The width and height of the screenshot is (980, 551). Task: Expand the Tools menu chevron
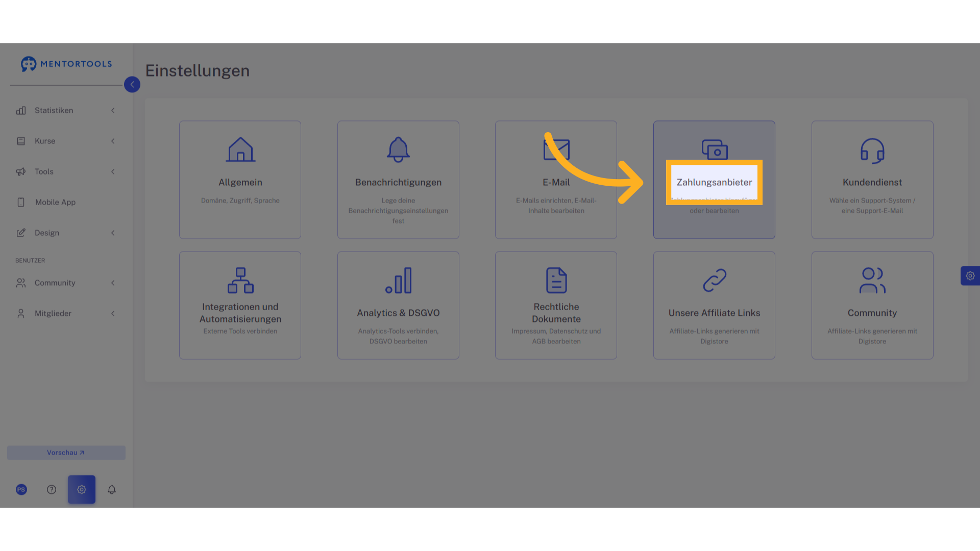[113, 172]
